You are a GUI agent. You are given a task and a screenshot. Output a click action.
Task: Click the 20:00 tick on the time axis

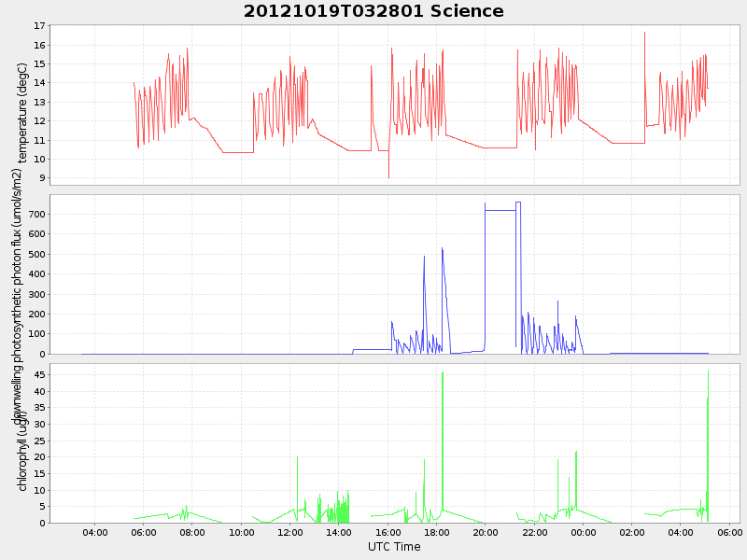tap(486, 533)
